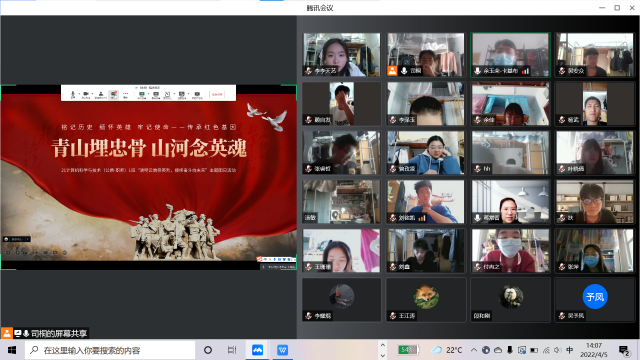Click the Windows search box in taskbar
Image resolution: width=640 pixels, height=360 pixels.
coord(110,350)
